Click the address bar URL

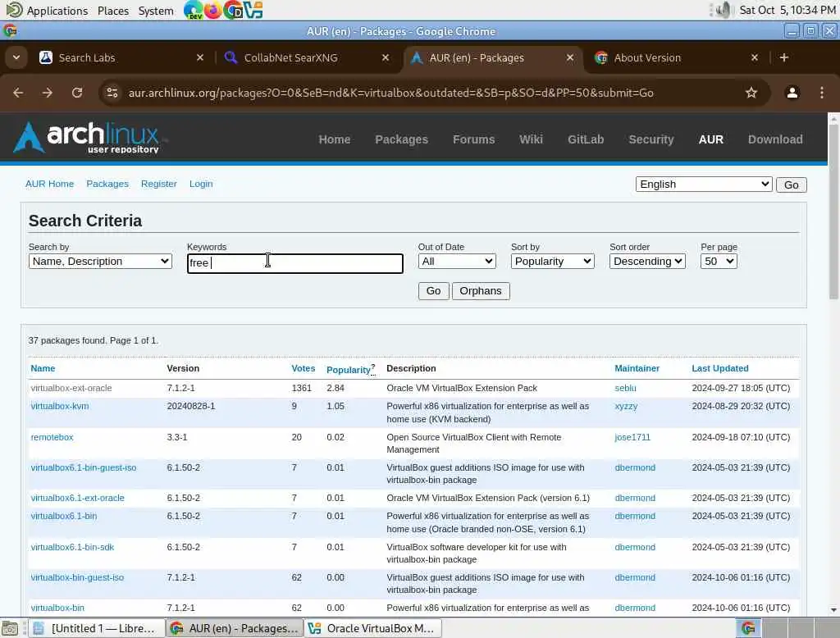(391, 93)
